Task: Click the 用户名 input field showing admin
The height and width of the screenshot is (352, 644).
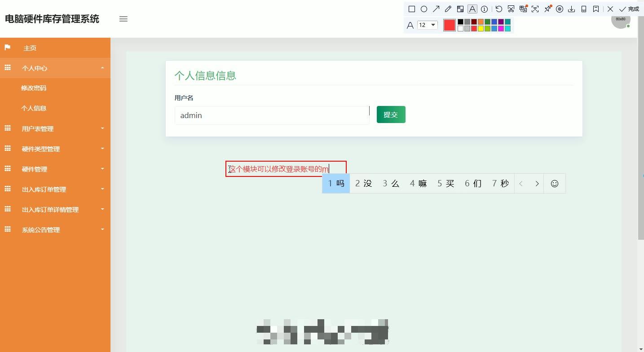Action: [271, 115]
